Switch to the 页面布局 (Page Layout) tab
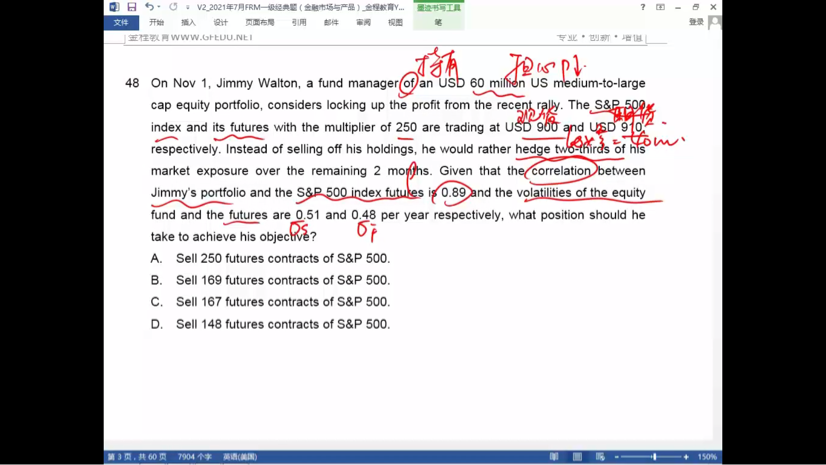826x465 pixels. (x=260, y=22)
